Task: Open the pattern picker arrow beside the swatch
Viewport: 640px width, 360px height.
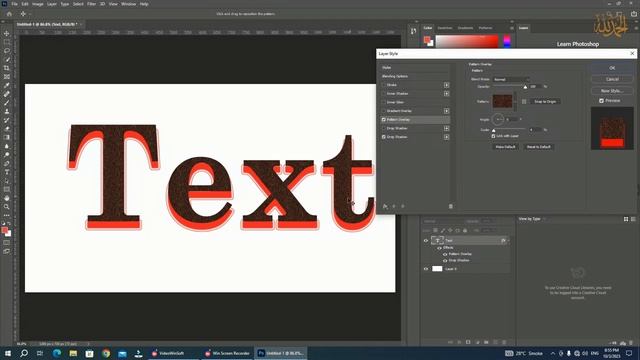Action: pyautogui.click(x=515, y=101)
